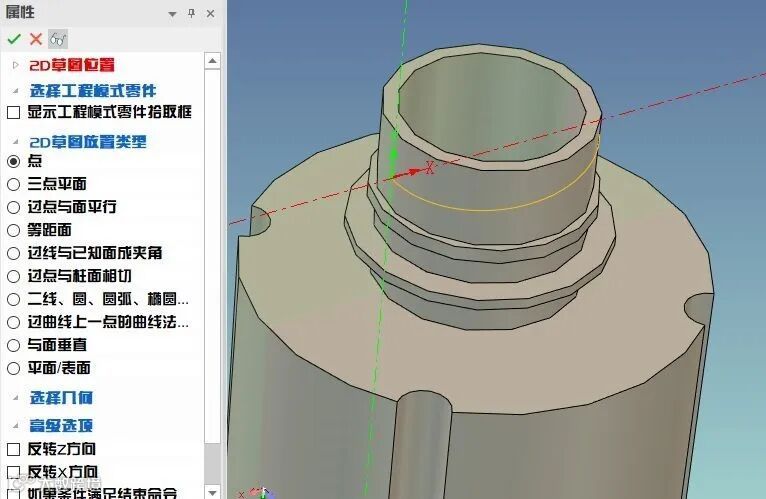Enable 显示工程模式零件拾取框 checkbox

(x=14, y=113)
